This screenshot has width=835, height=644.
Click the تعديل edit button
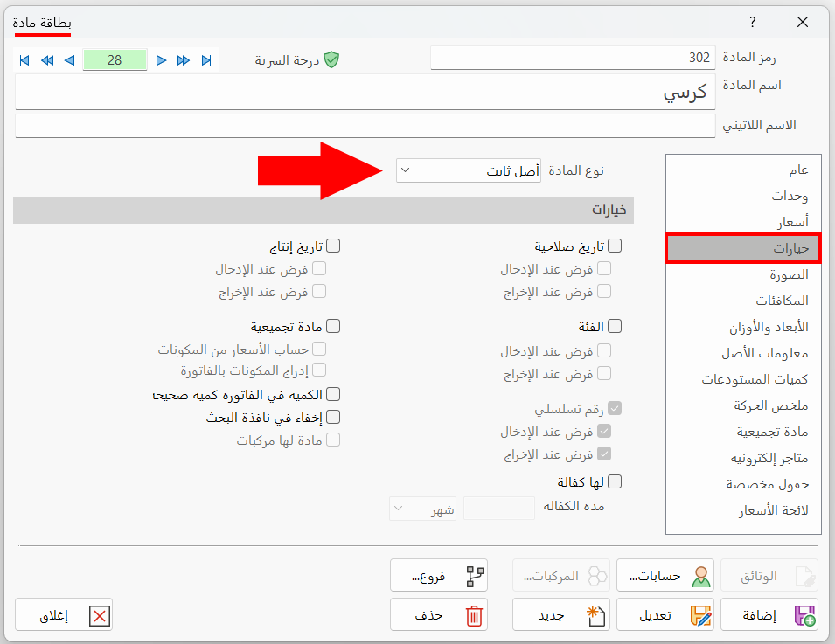click(x=665, y=615)
